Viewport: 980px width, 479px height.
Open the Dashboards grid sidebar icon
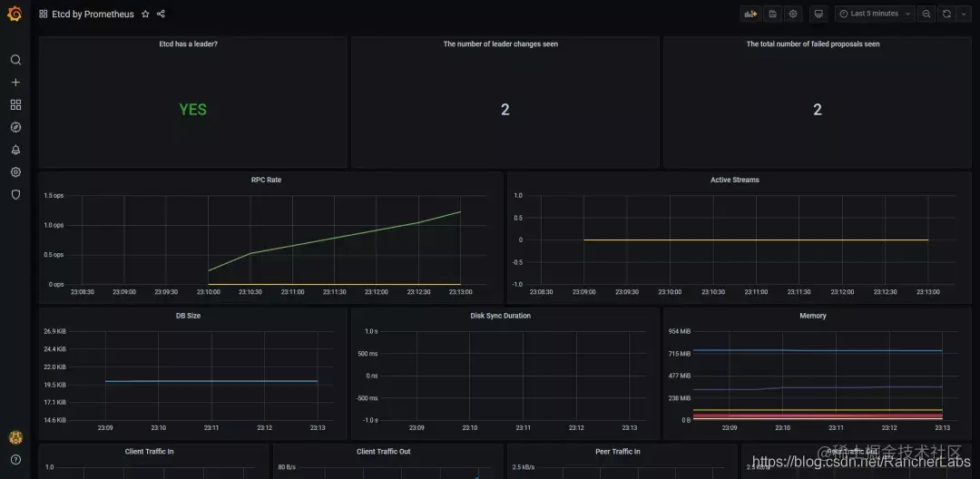pyautogui.click(x=15, y=105)
